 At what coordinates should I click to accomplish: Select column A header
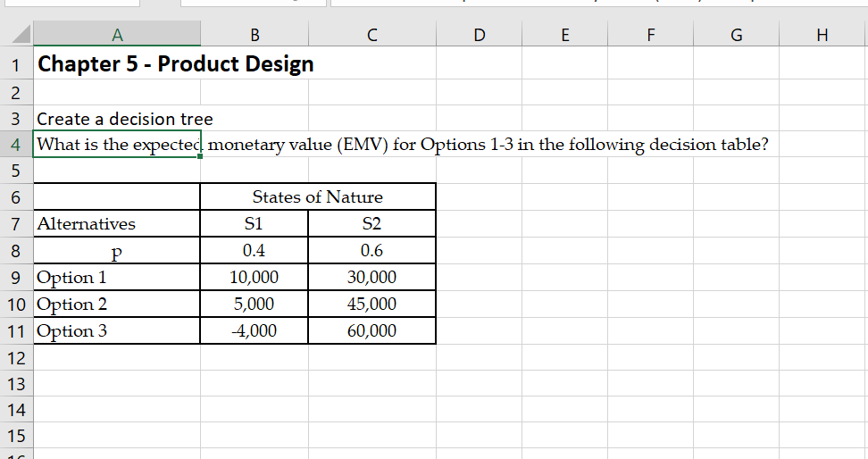117,35
